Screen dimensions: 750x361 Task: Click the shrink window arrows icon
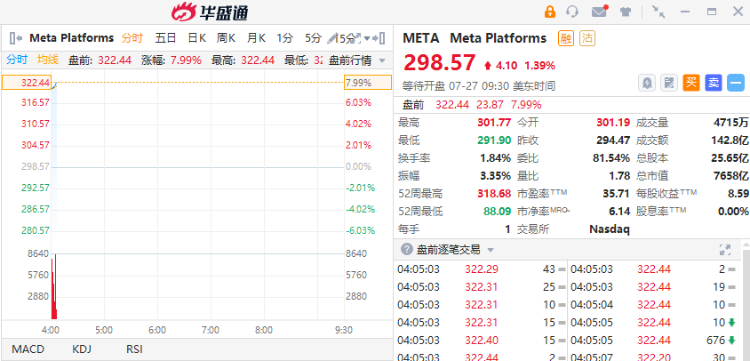[659, 11]
